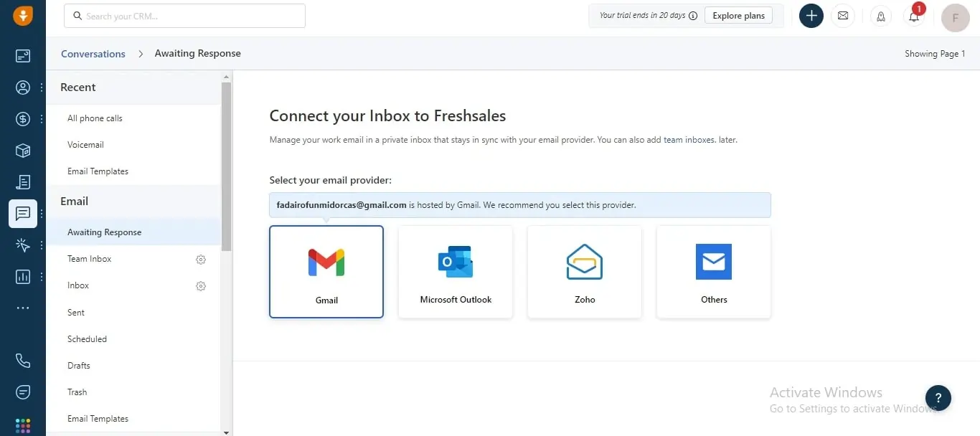Open the Reports chart icon in sidebar
This screenshot has height=436, width=980.
pos(23,276)
